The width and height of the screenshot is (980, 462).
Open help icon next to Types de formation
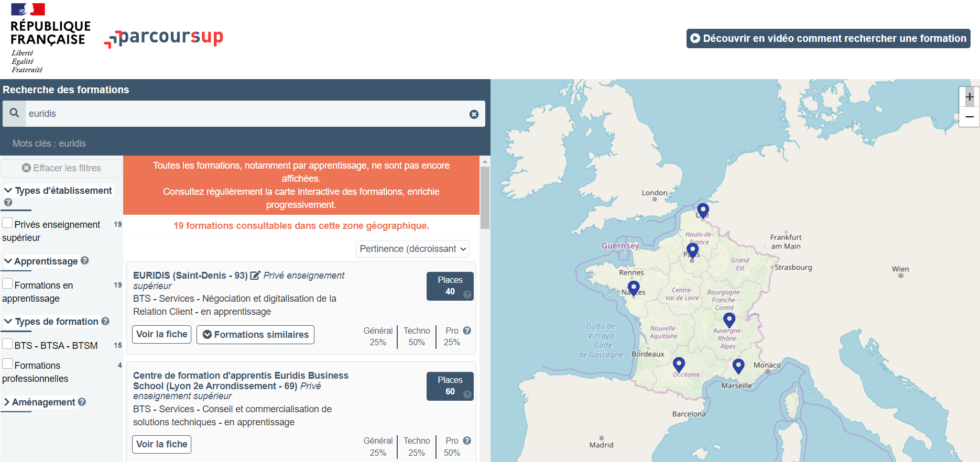pyautogui.click(x=105, y=321)
